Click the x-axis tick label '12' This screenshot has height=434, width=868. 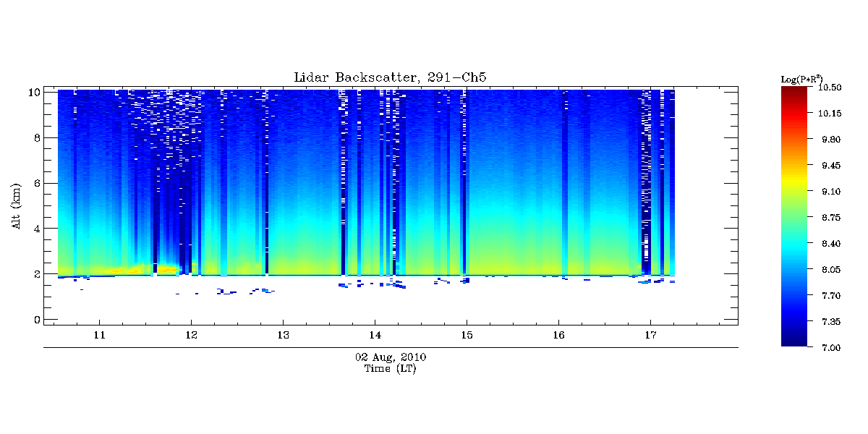(x=191, y=335)
